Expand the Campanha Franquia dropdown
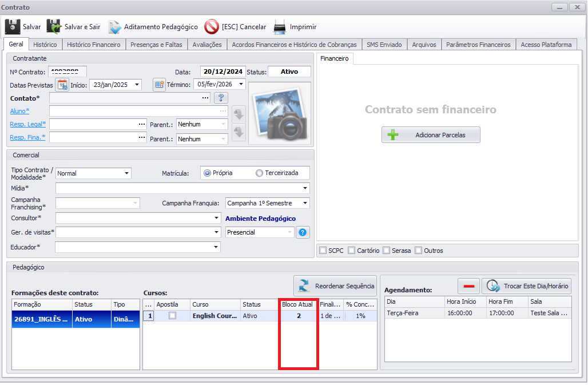This screenshot has height=385, width=588. 305,203
